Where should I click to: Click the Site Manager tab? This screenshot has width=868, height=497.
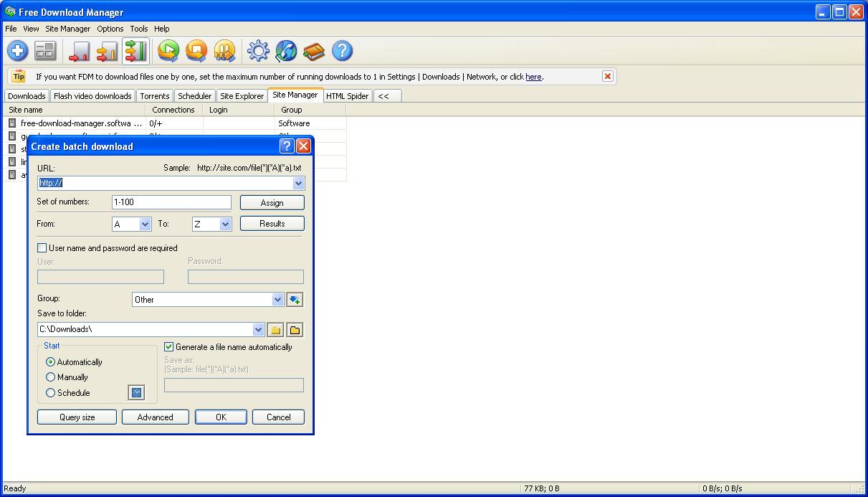pos(295,95)
